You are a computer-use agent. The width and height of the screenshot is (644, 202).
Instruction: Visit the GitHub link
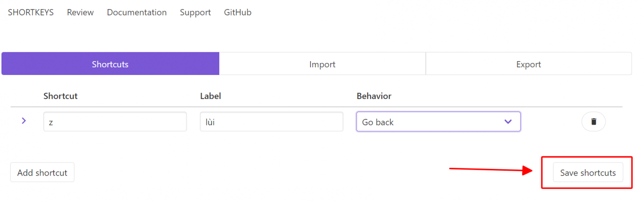click(x=238, y=13)
